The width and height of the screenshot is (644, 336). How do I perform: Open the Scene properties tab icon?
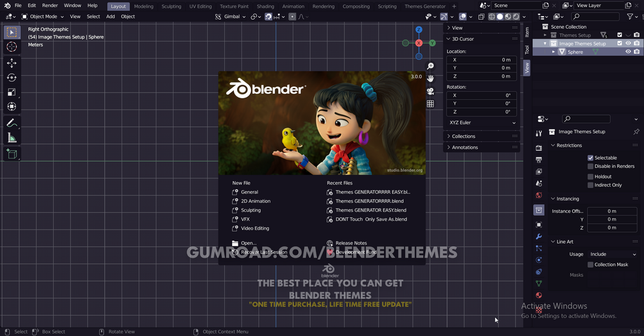click(538, 183)
